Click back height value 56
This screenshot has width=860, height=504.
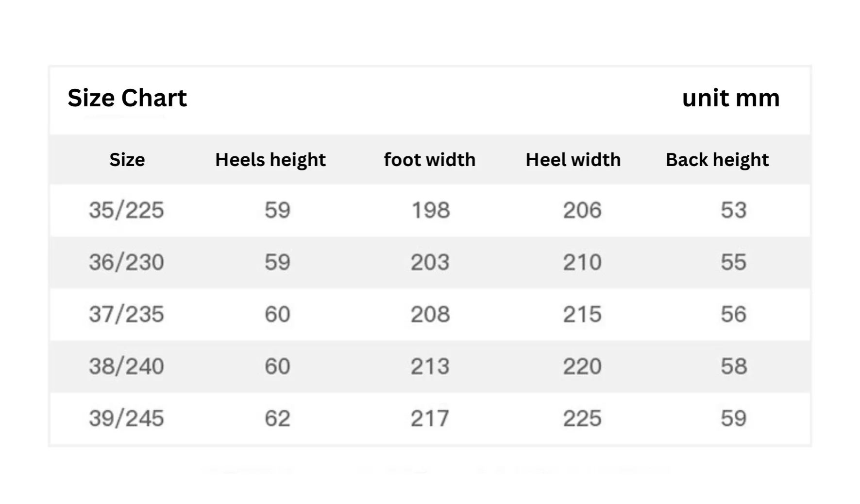[733, 314]
